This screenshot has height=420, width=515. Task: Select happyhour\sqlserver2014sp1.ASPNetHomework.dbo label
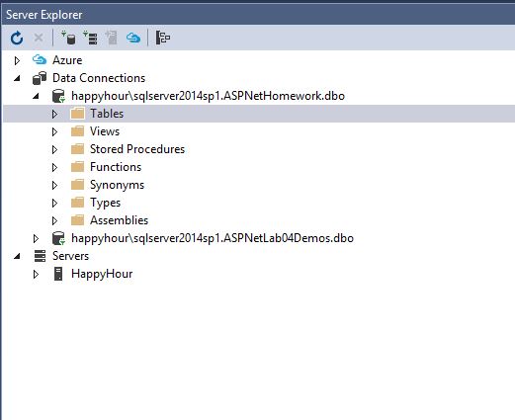tap(208, 96)
